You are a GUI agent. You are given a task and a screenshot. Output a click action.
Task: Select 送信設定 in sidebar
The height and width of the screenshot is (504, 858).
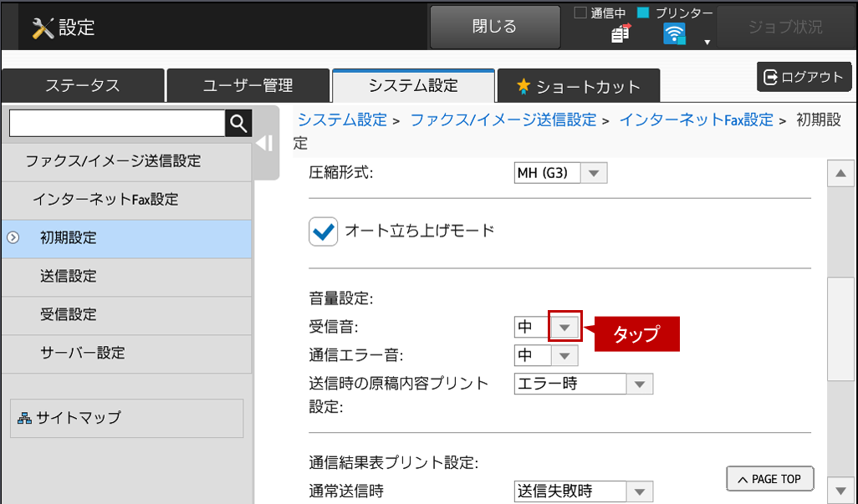(126, 277)
